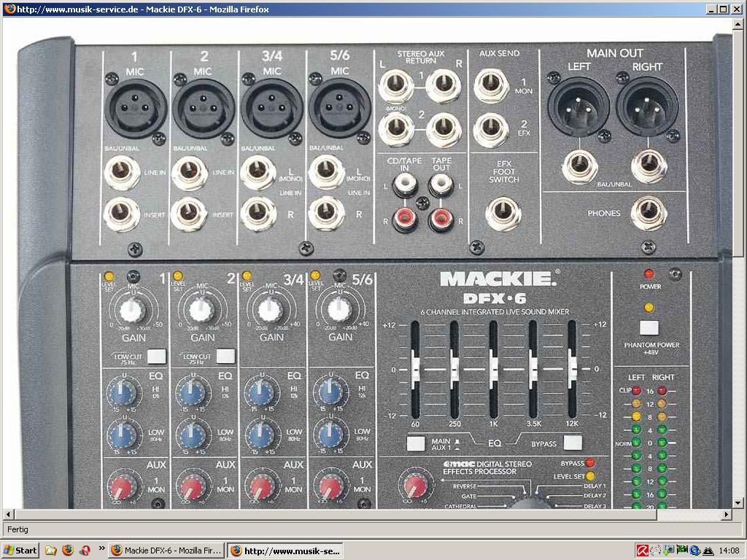Click the channel 1 EQ LOW knob
Image resolution: width=747 pixels, height=560 pixels.
(122, 435)
